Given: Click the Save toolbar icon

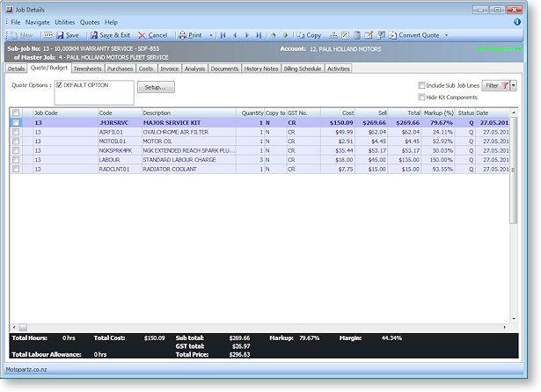Looking at the screenshot, I should [67, 35].
